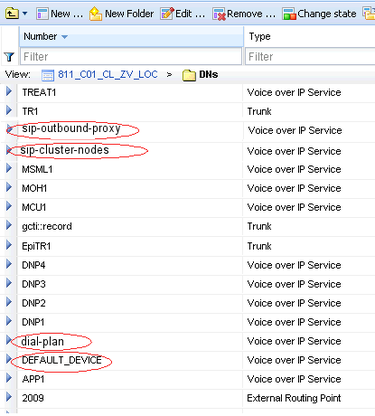Click Remove in the toolbar

click(x=244, y=14)
